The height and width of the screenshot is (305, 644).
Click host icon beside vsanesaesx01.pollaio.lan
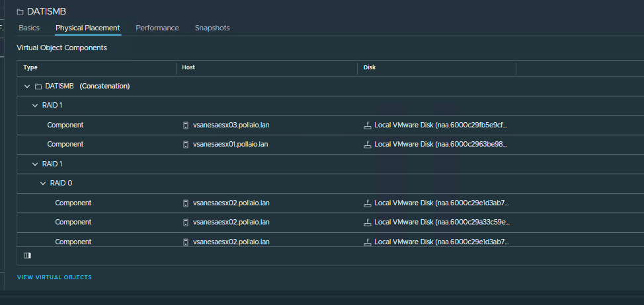(x=186, y=145)
